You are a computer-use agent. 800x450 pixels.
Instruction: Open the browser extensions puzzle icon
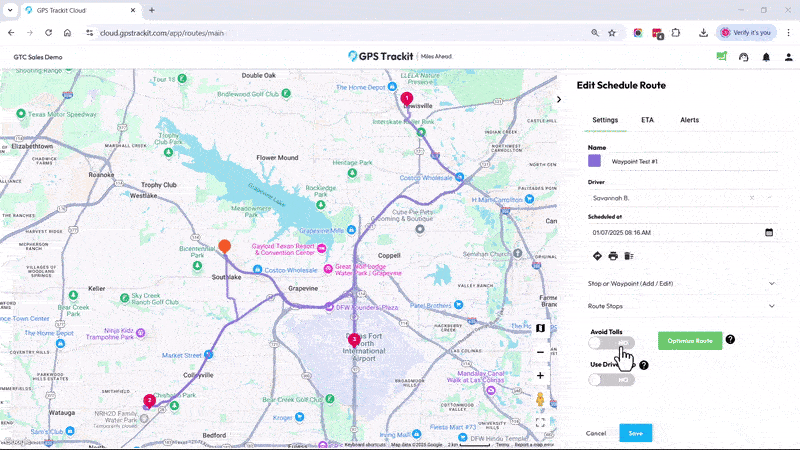click(676, 33)
